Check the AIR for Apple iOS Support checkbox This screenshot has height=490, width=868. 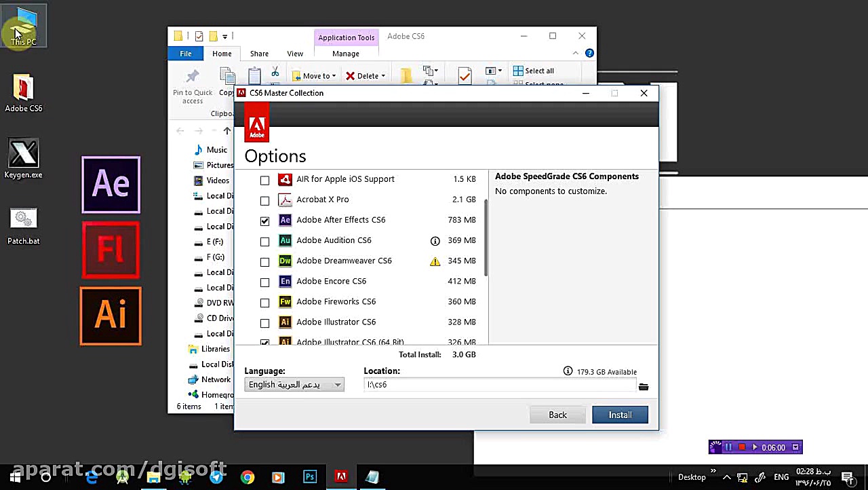(x=264, y=180)
